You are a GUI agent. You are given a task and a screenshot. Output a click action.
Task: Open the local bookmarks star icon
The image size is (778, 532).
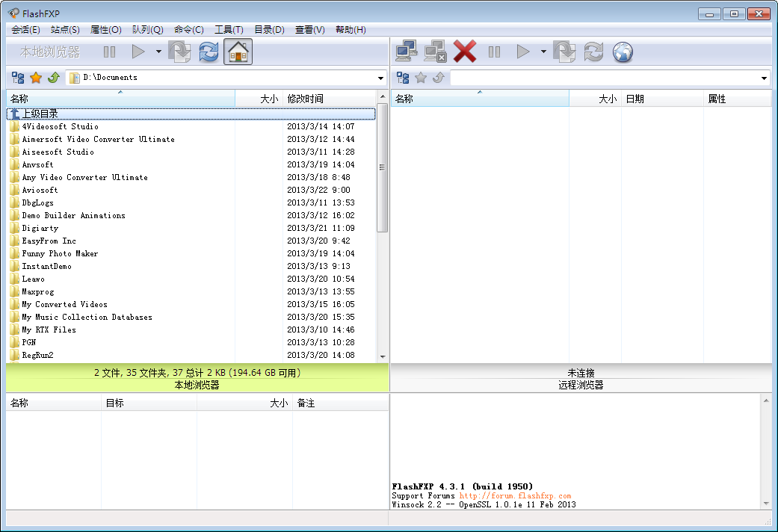[36, 78]
